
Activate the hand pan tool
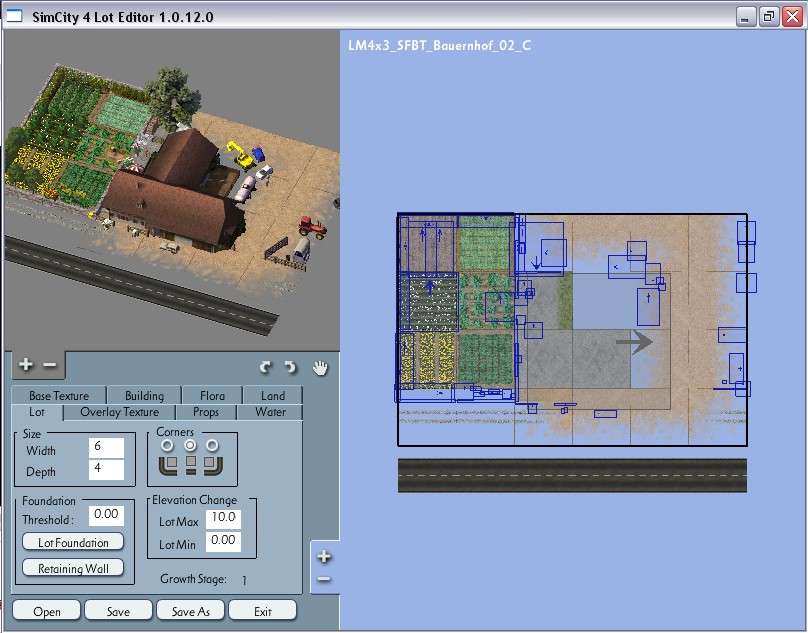click(x=319, y=367)
